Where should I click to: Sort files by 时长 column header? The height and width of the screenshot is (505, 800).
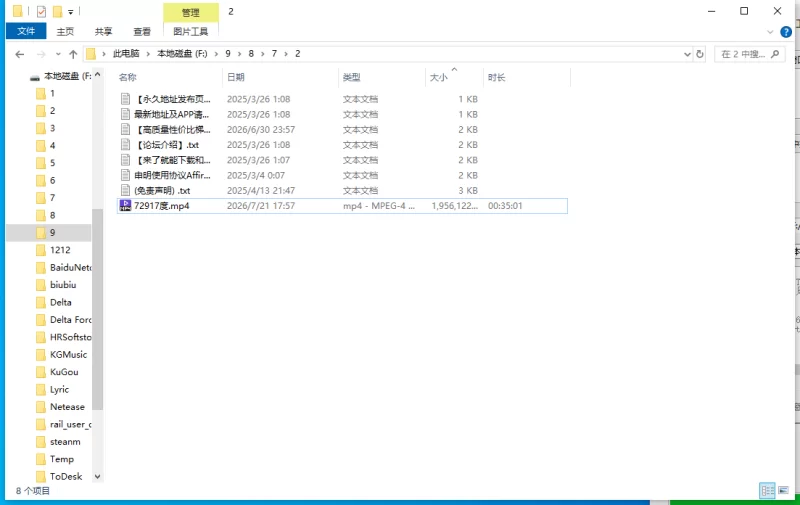(496, 77)
